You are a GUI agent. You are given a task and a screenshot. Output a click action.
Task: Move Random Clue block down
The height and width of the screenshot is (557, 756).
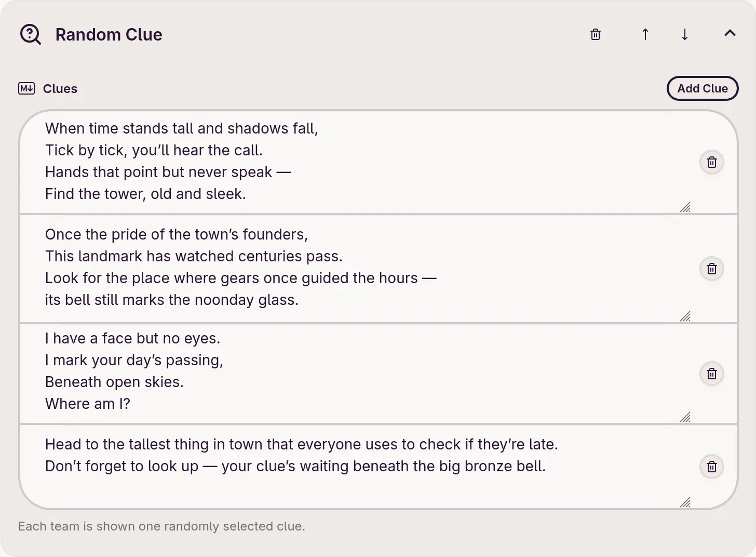(685, 34)
